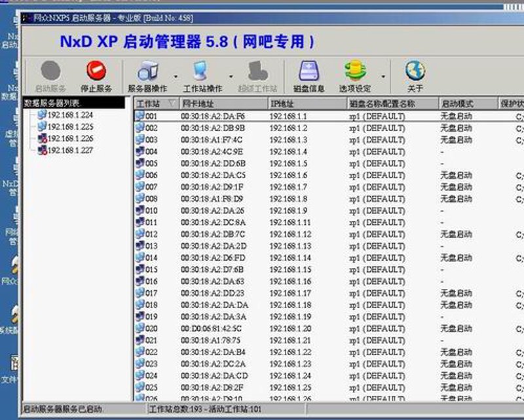Expand dropdown arrow beside 选项设定

(x=383, y=77)
